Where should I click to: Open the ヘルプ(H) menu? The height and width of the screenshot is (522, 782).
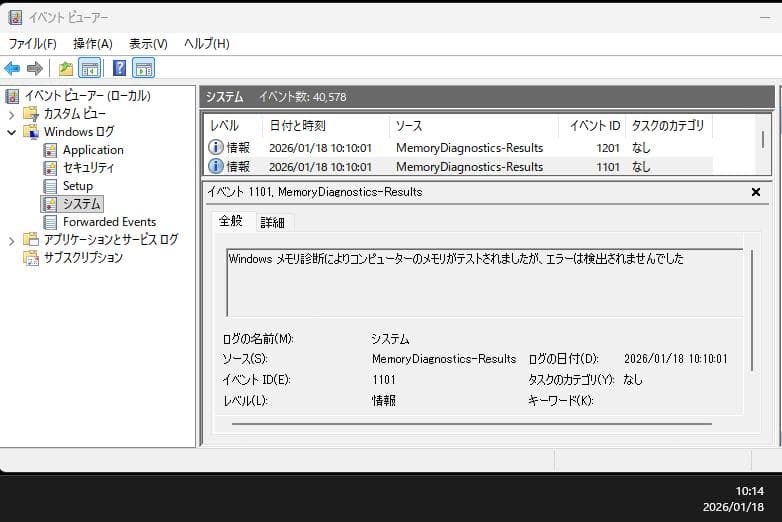[x=206, y=44]
